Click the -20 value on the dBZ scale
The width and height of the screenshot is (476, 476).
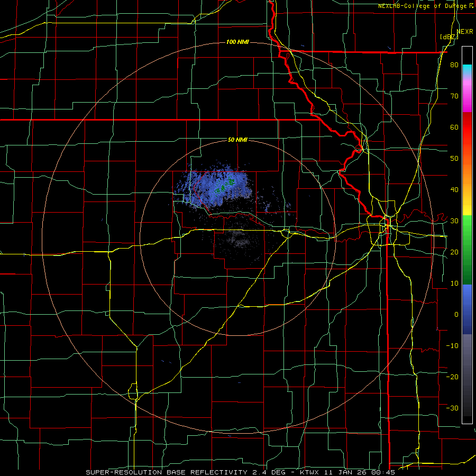452,377
